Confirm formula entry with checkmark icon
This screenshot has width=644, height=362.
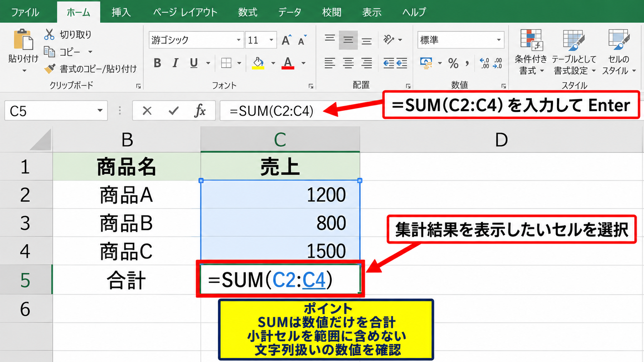pos(174,111)
